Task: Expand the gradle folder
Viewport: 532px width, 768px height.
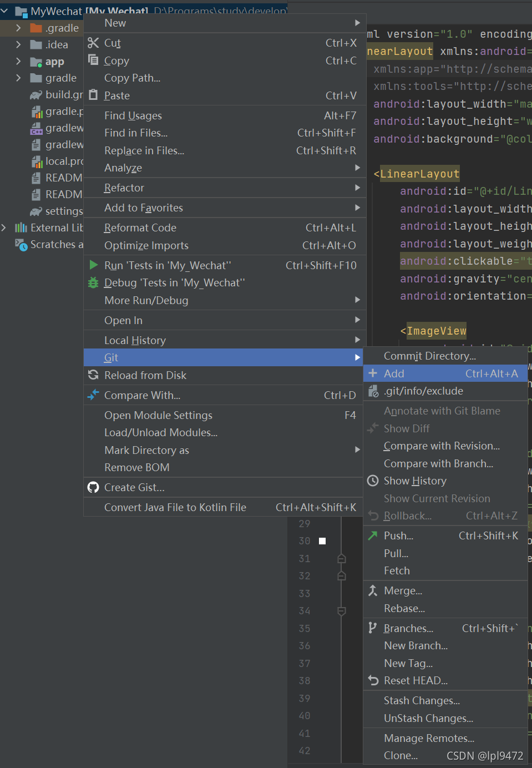Action: point(18,78)
